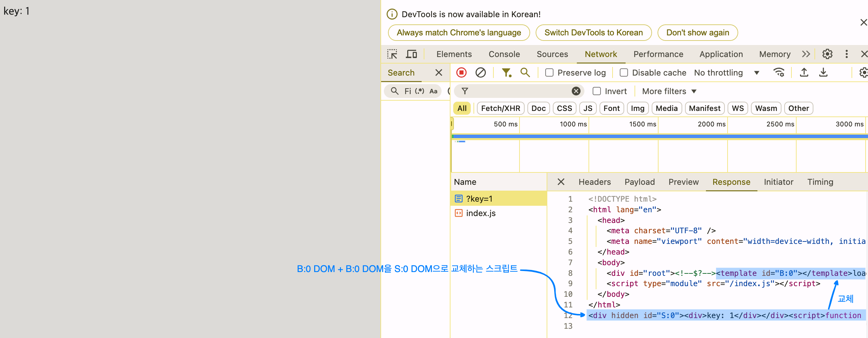The image size is (868, 338).
Task: Open the Memory tab
Action: (x=775, y=54)
